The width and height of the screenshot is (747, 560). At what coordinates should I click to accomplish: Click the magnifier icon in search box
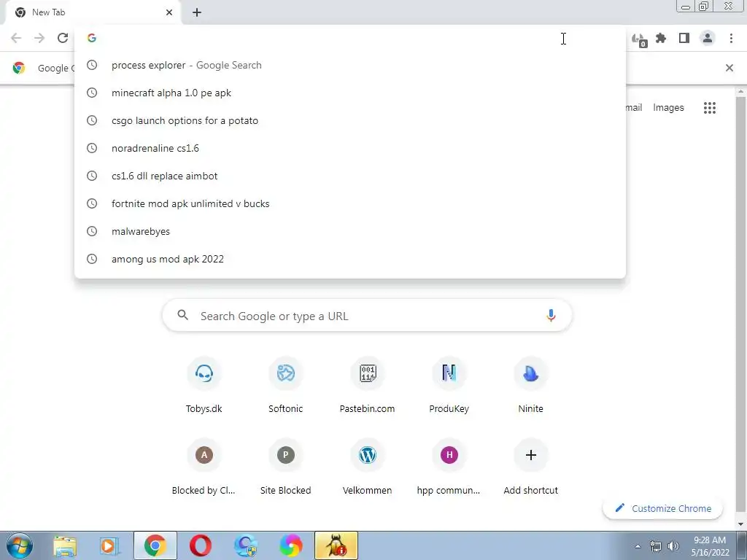click(x=183, y=315)
